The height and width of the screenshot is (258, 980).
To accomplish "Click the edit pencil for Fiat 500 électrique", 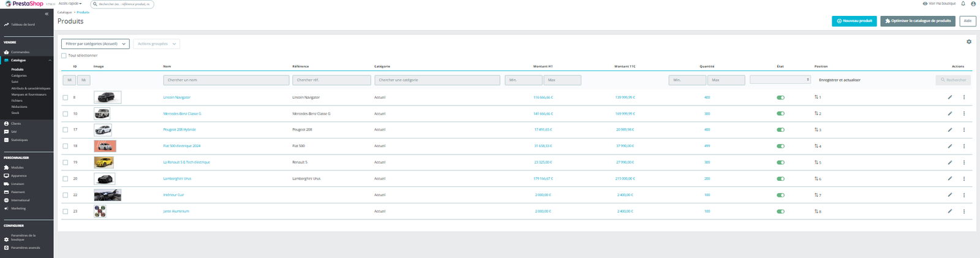I will pos(950,146).
